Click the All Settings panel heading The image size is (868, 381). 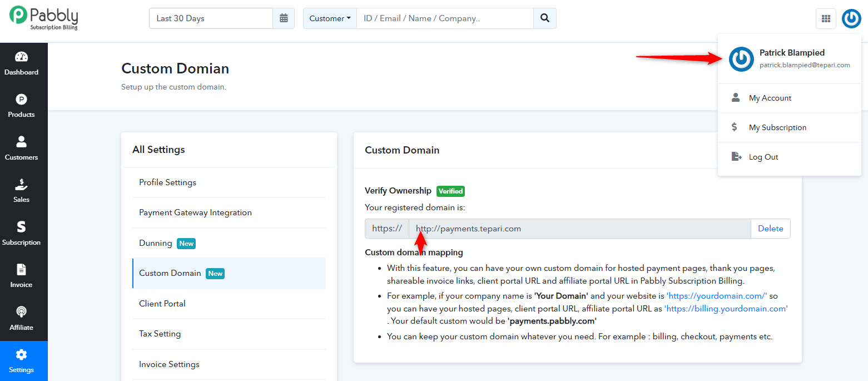point(158,150)
